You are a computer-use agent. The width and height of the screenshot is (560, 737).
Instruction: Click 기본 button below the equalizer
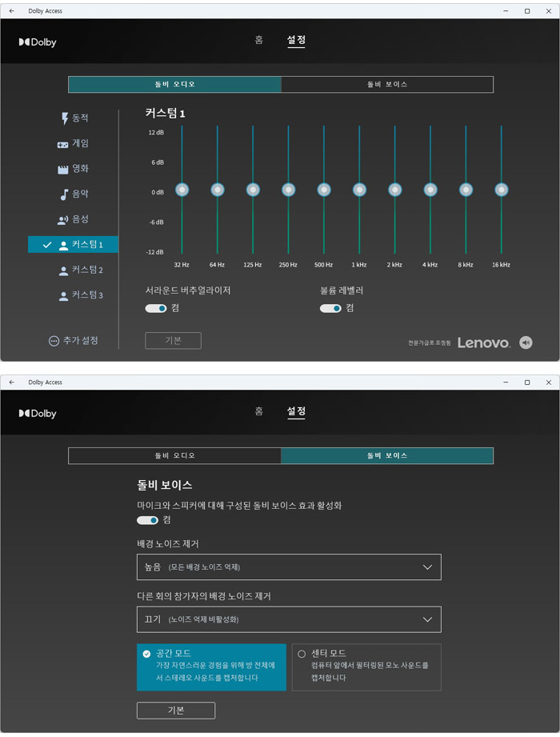pos(173,341)
